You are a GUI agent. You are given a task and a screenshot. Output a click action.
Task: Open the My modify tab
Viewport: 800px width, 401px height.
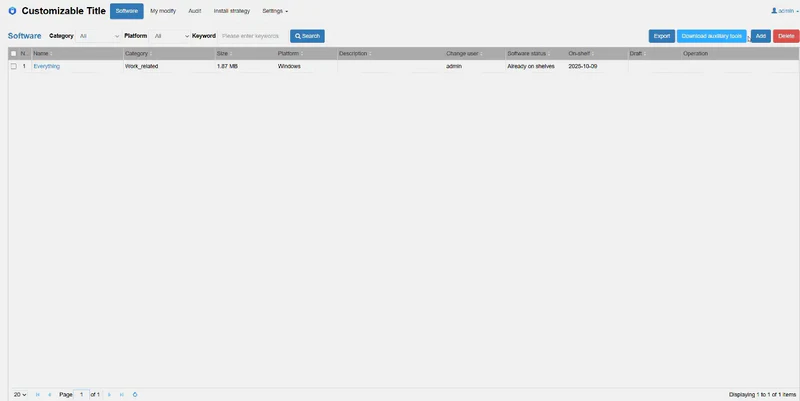coord(163,11)
